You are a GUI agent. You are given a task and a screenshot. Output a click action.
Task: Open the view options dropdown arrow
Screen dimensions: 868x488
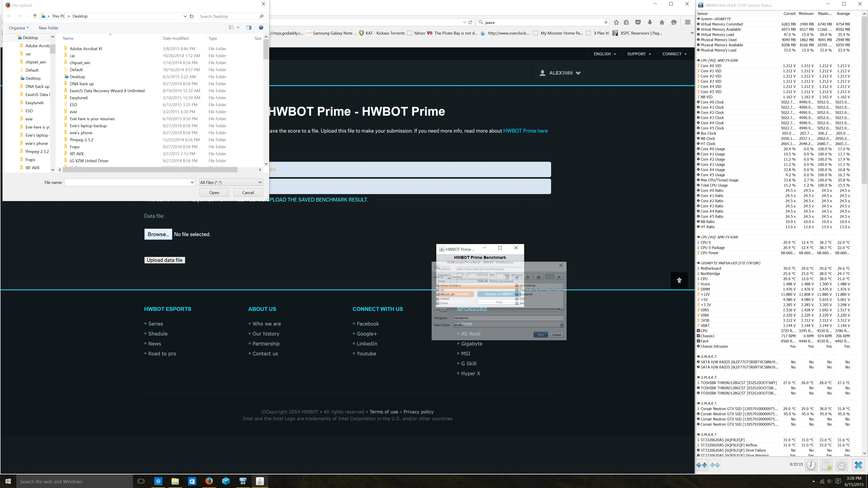(x=238, y=28)
